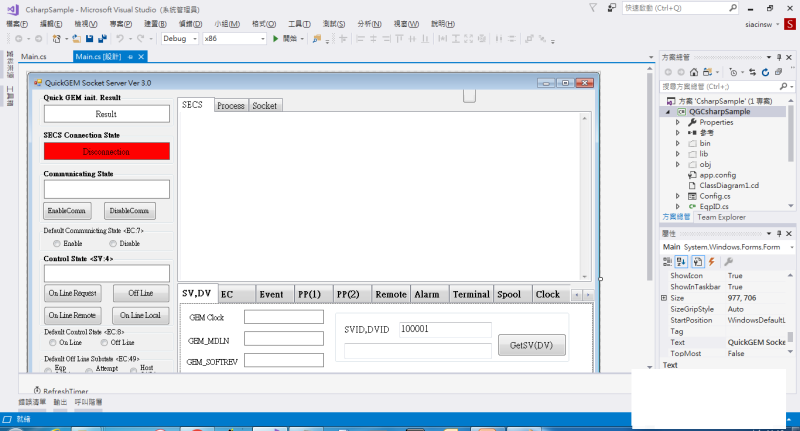Image resolution: width=800 pixels, height=431 pixels.
Task: Expand the bin folder node
Action: [x=678, y=143]
